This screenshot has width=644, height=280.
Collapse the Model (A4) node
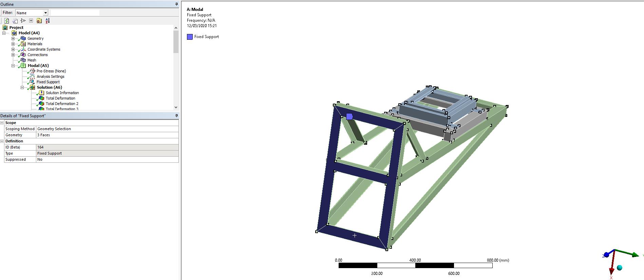click(4, 33)
